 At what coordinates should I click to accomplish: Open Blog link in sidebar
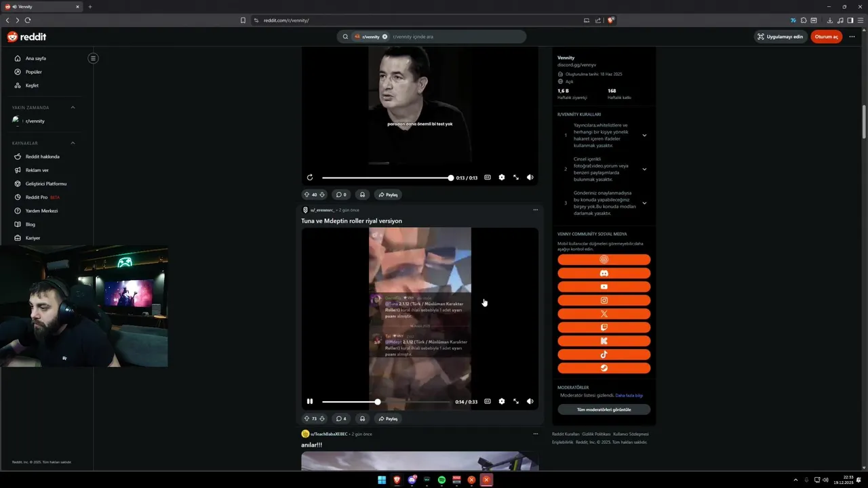point(30,224)
